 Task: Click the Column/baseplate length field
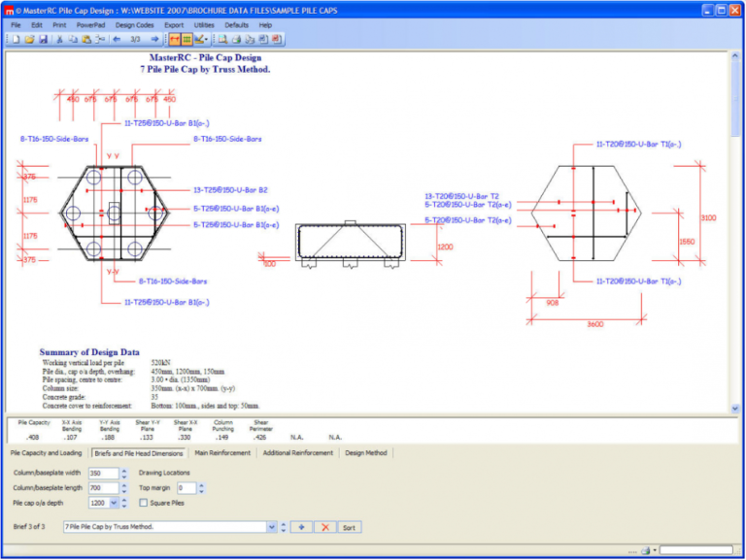coord(103,488)
